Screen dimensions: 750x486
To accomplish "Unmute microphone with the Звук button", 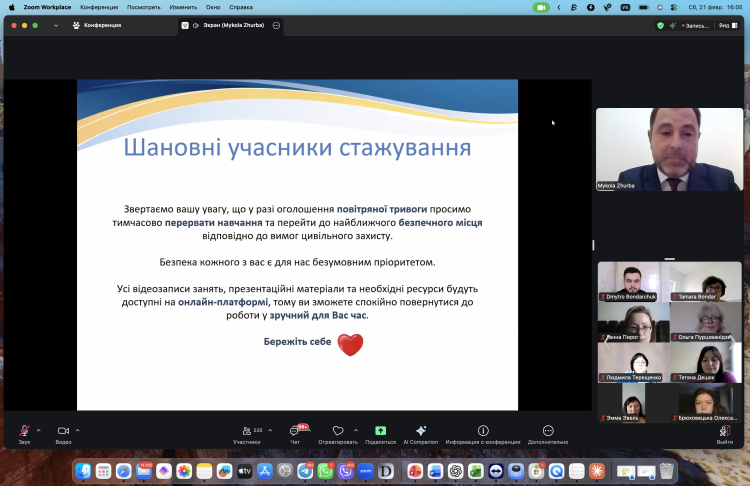I will (24, 431).
